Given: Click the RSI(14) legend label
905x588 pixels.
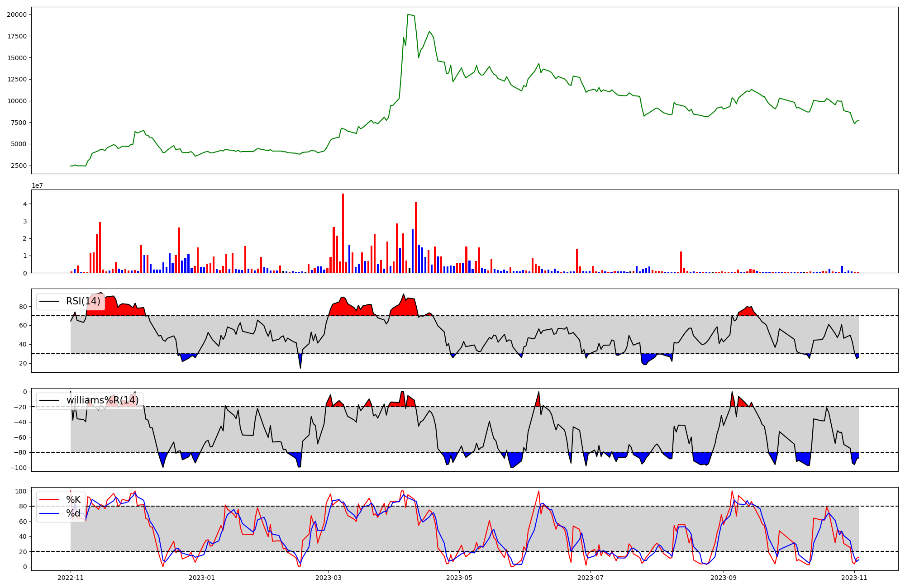Looking at the screenshot, I should [x=83, y=301].
